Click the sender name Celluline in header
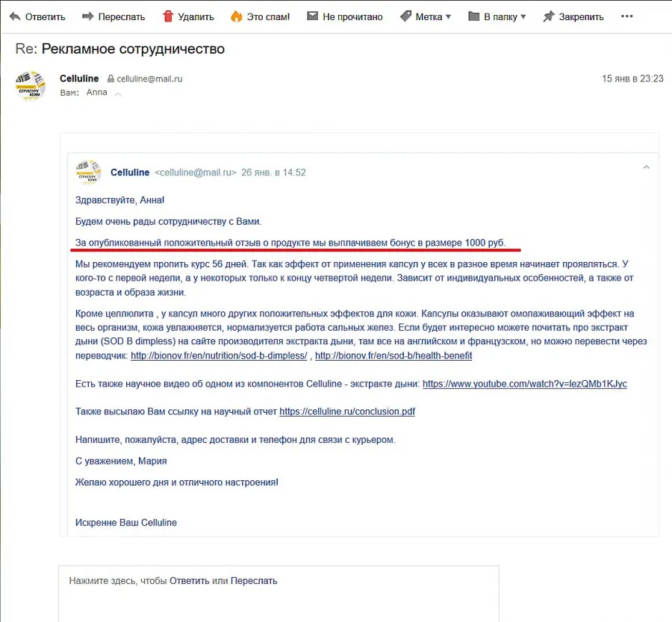 (x=79, y=78)
